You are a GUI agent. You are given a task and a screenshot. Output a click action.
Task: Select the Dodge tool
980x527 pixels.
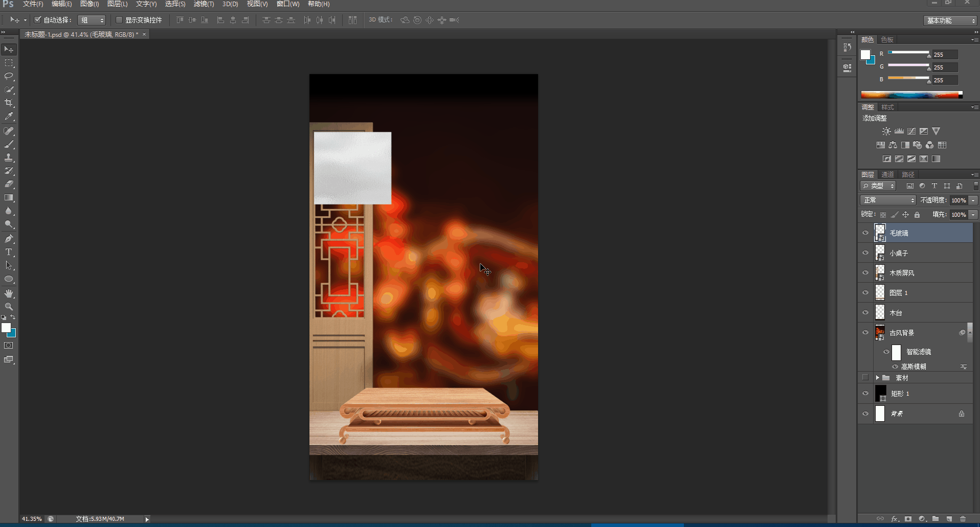9,224
